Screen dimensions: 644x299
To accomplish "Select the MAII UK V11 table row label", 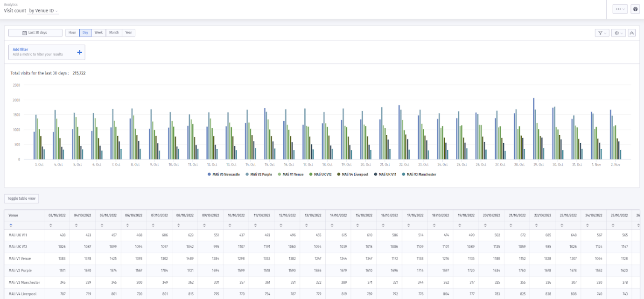I will point(17,235).
